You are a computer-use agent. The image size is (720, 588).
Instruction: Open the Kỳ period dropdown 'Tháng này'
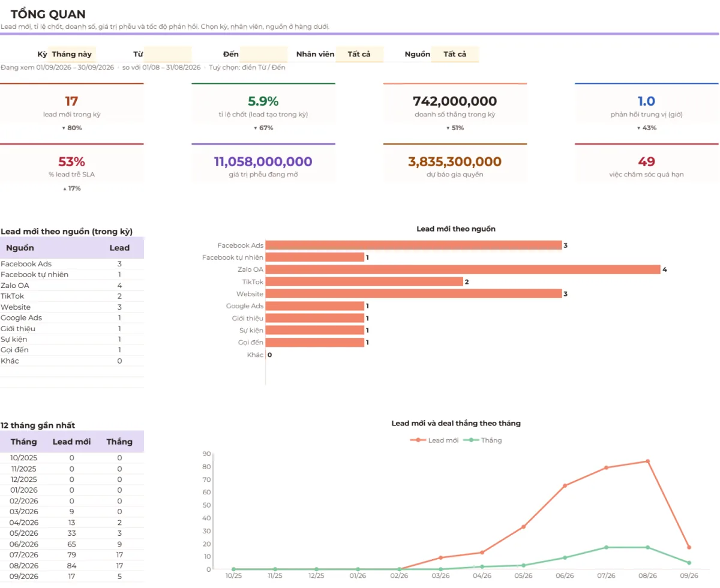pyautogui.click(x=72, y=54)
